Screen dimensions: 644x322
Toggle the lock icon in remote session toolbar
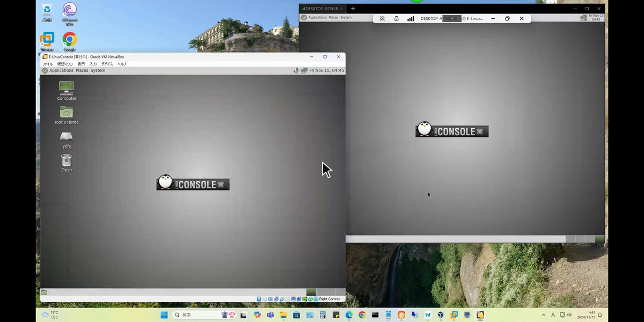(397, 18)
